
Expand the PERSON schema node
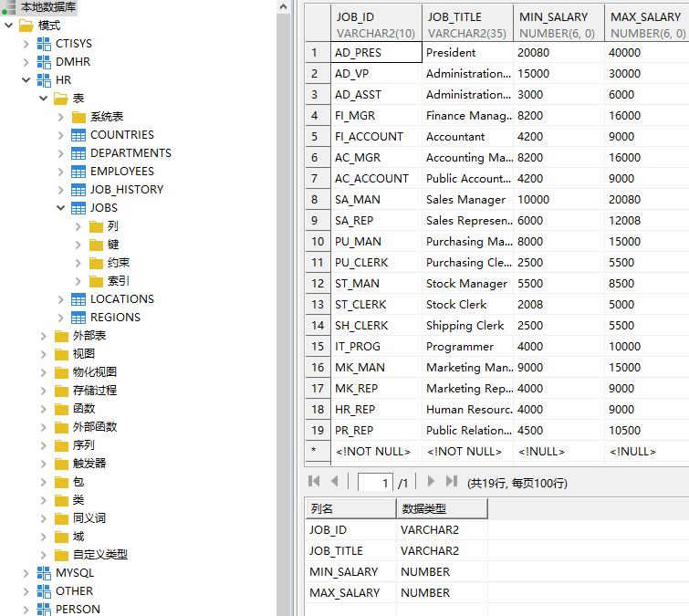pyautogui.click(x=26, y=610)
